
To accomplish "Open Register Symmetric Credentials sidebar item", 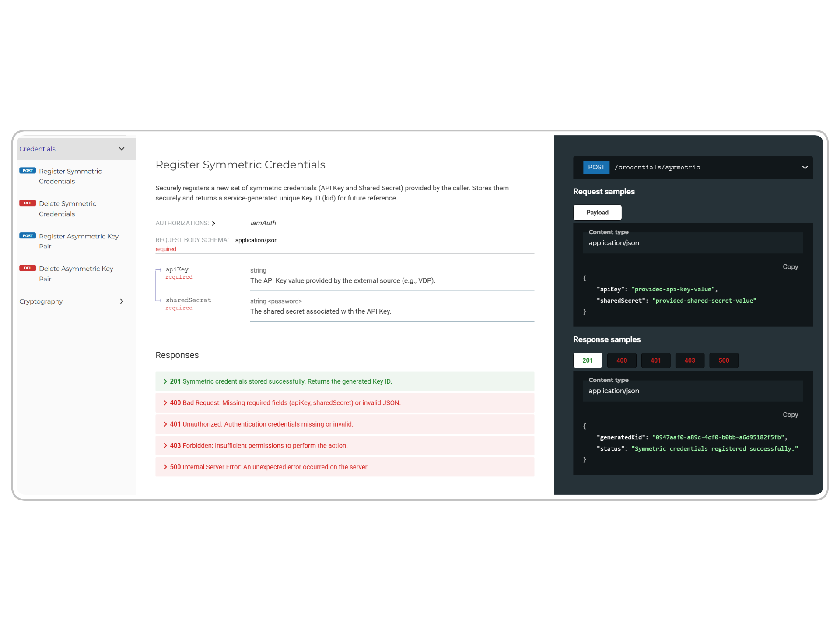I will (x=70, y=176).
